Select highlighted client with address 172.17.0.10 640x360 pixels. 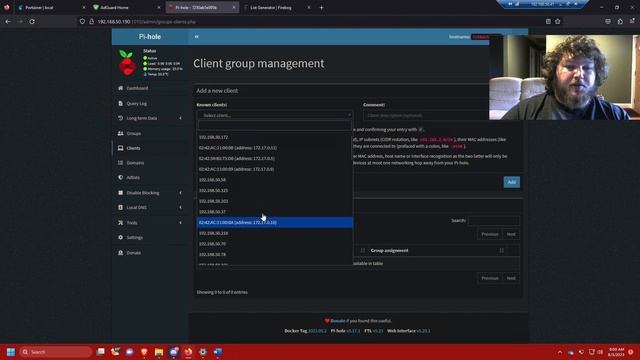tap(275, 222)
